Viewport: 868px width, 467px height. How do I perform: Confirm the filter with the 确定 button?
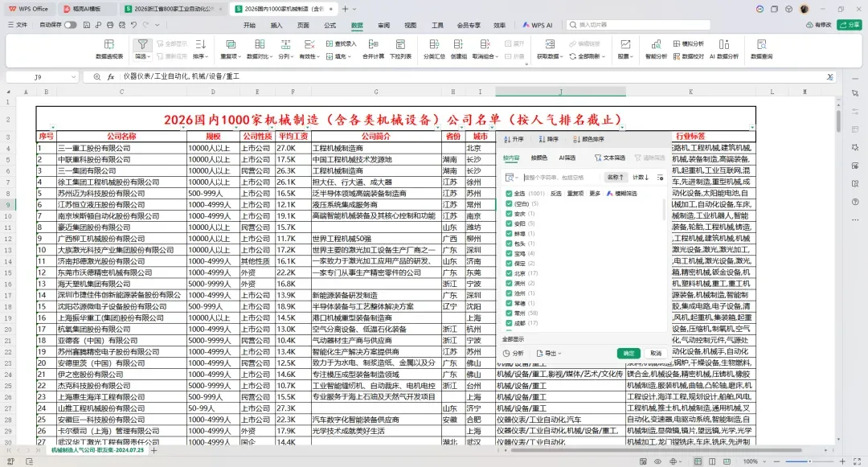(628, 353)
